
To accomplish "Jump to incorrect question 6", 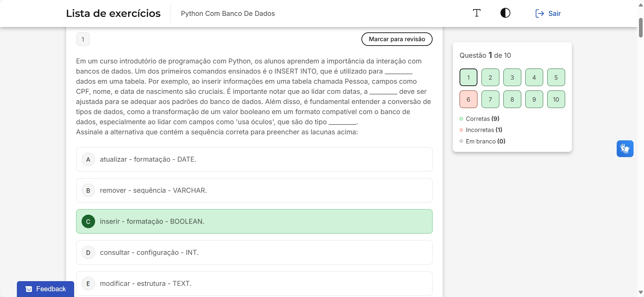I will (468, 99).
